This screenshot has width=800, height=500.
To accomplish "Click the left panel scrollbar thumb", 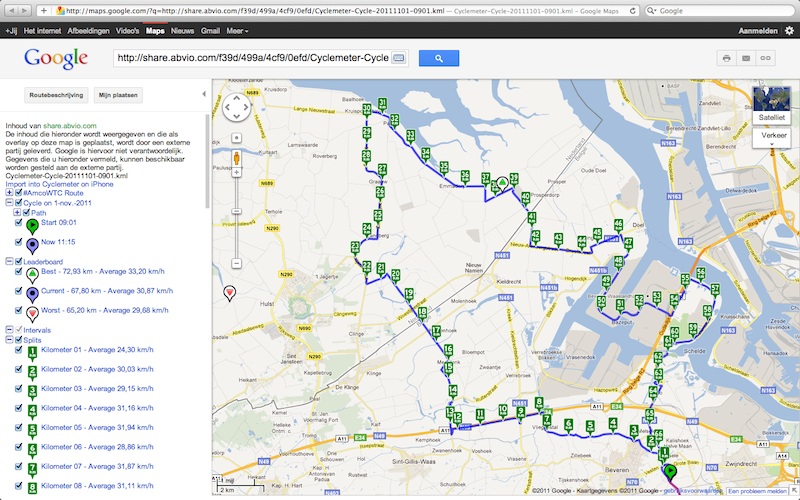I will (207, 161).
